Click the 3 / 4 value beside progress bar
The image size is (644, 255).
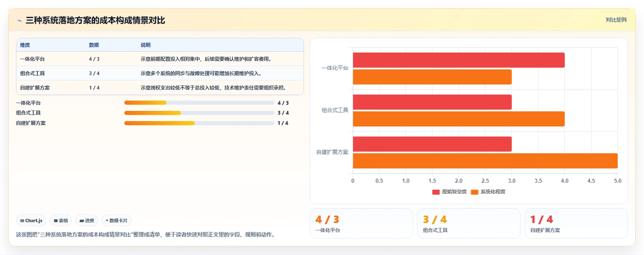283,113
